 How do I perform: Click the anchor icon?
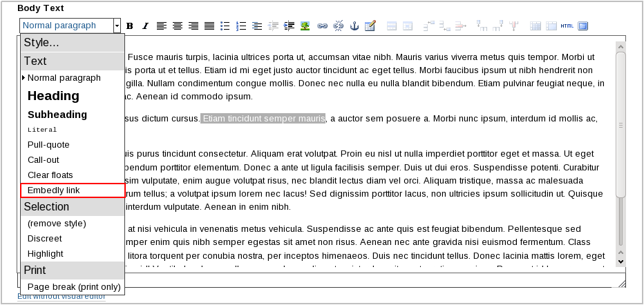click(x=354, y=26)
